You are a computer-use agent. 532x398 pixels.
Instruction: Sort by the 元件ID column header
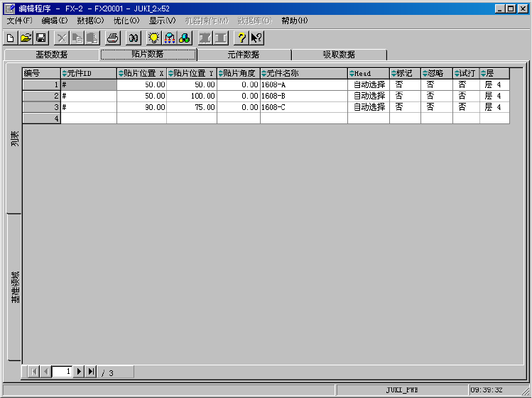[x=89, y=73]
